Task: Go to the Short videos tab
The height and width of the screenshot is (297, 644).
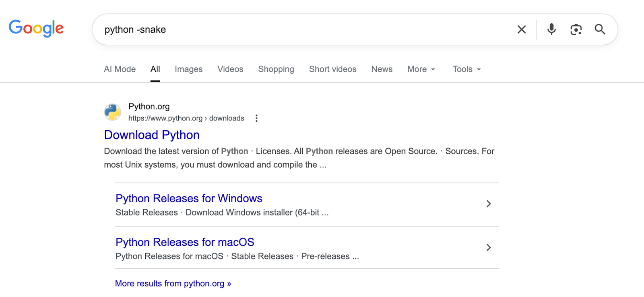Action: [x=332, y=69]
